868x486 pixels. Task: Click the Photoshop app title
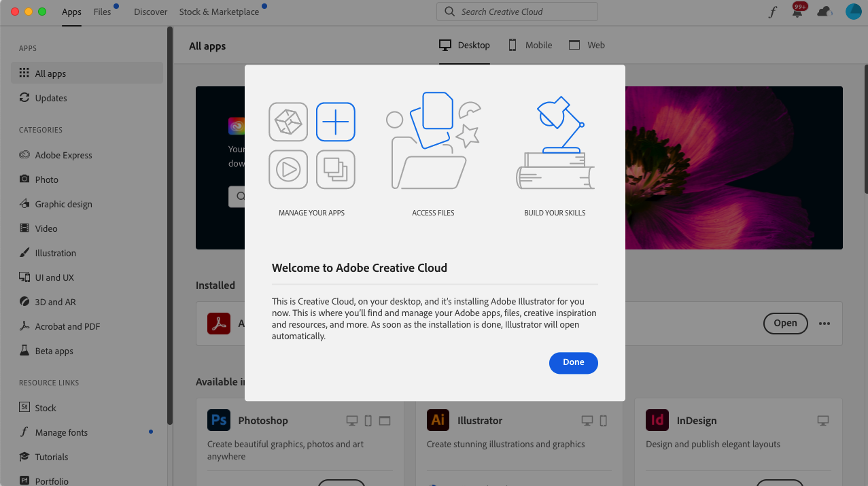(x=263, y=421)
